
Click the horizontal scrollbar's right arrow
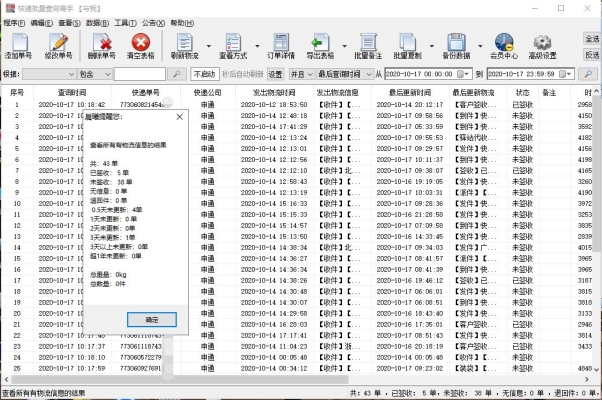(x=587, y=379)
